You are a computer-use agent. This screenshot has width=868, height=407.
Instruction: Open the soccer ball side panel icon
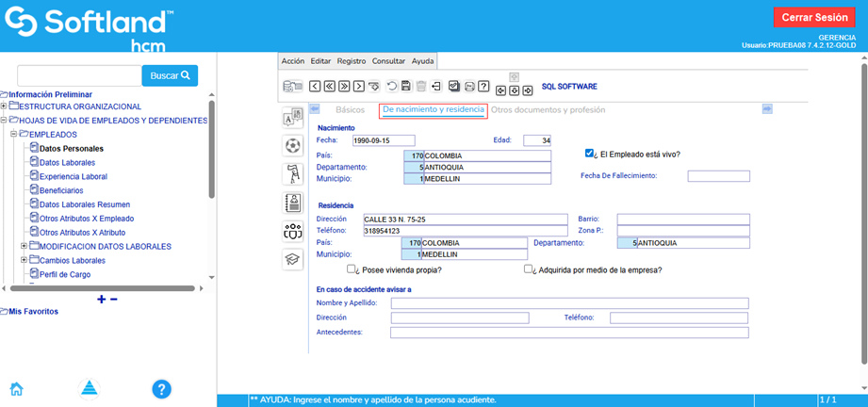(x=292, y=145)
